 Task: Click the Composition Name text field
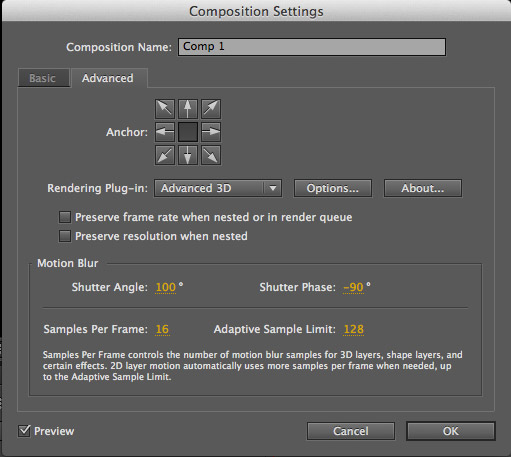312,47
